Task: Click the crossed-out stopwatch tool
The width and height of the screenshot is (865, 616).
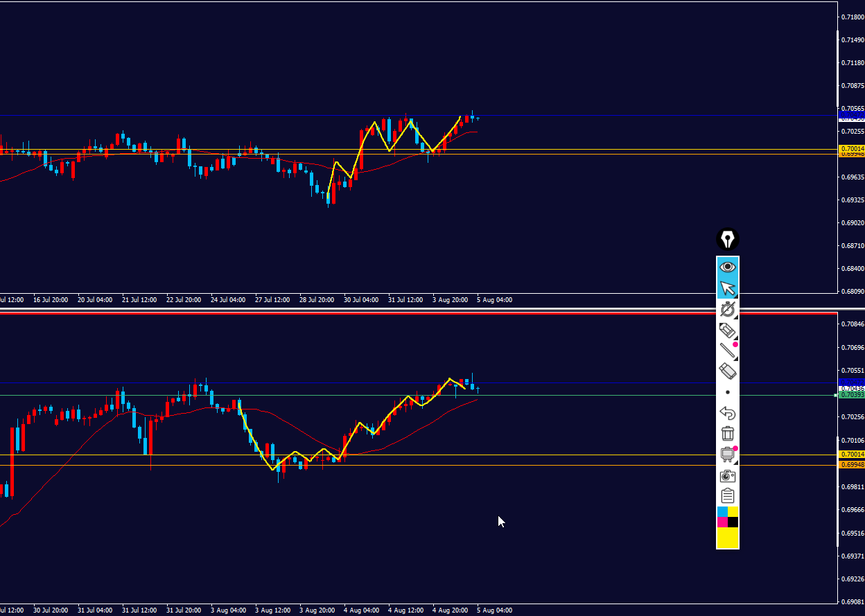Action: point(728,309)
